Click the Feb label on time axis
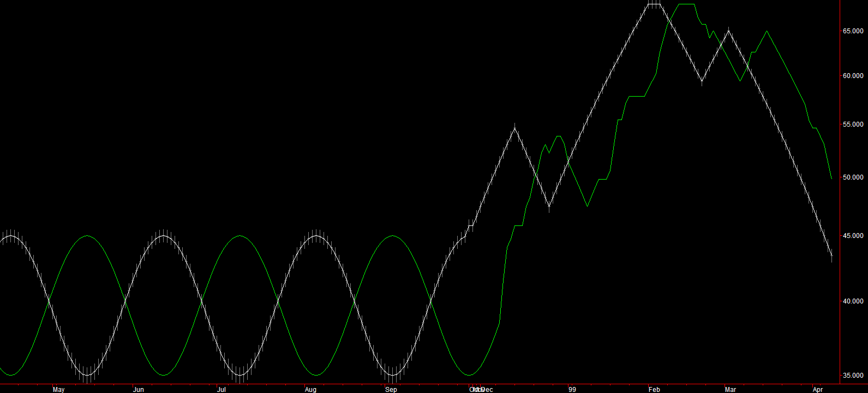This screenshot has width=868, height=393. [x=654, y=389]
